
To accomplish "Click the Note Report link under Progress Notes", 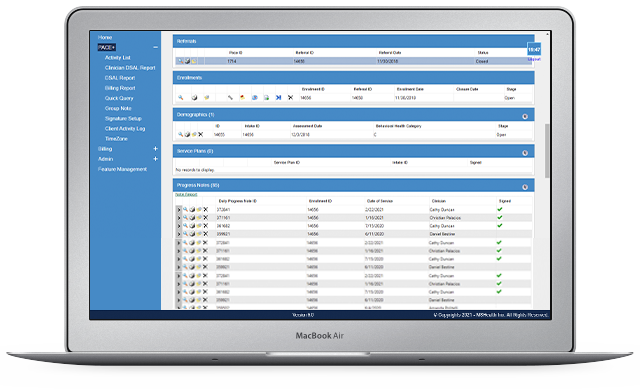I will pyautogui.click(x=186, y=195).
